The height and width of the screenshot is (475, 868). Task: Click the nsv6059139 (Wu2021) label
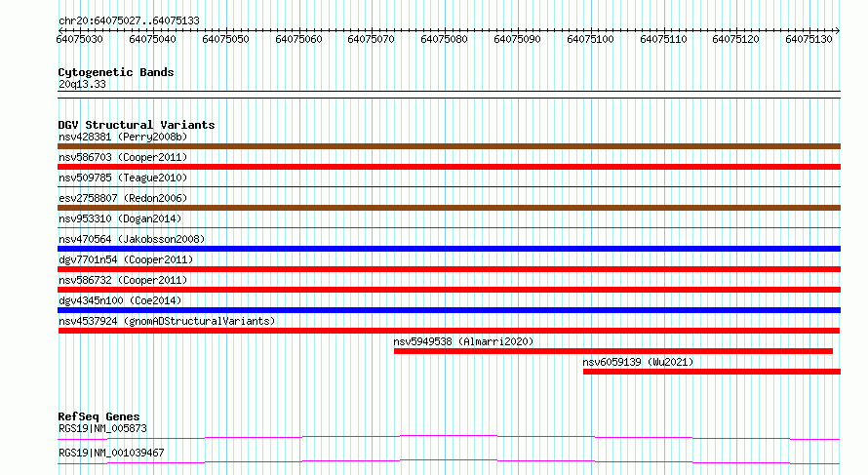638,362
